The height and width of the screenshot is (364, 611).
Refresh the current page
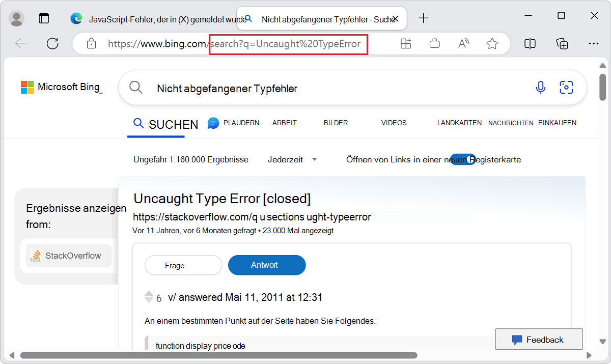tap(52, 43)
